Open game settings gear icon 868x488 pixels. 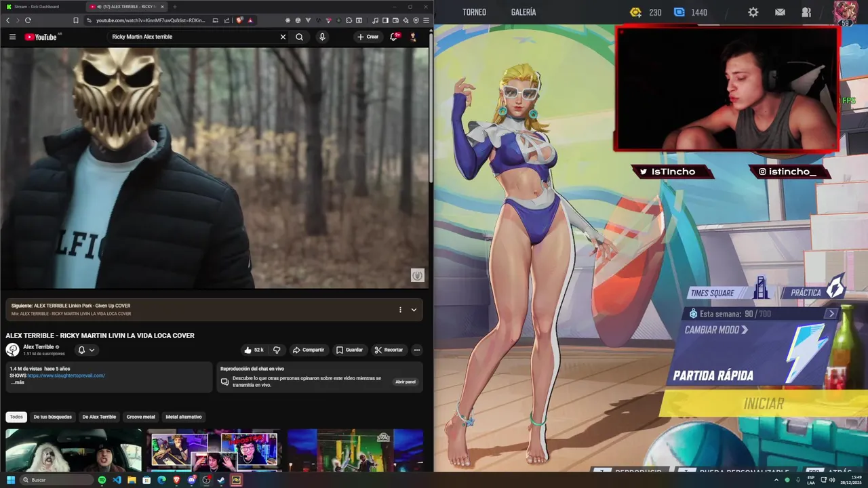(x=753, y=12)
